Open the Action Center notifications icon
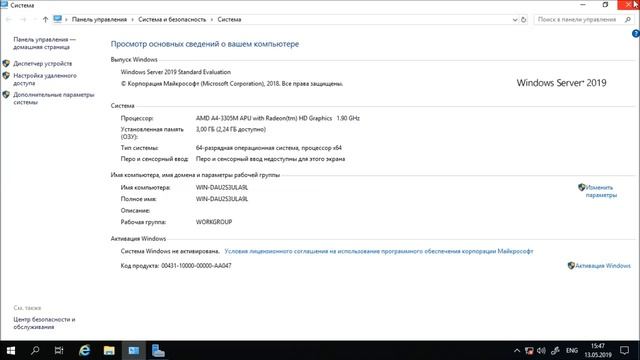 click(x=624, y=351)
